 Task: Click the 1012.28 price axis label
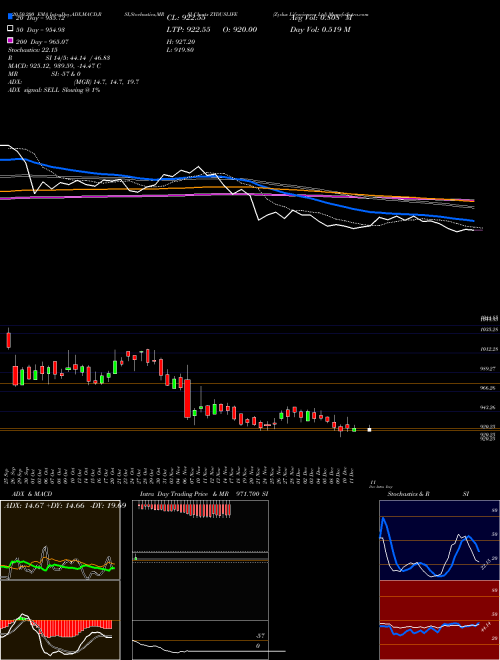tap(489, 349)
